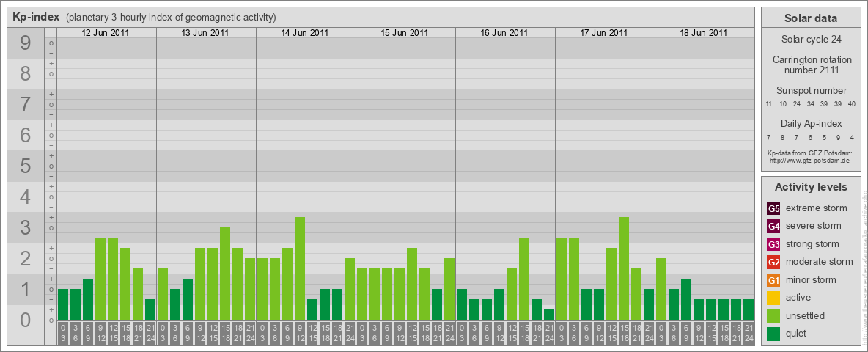Click the 12 Jun 0-3 bar

63,304
